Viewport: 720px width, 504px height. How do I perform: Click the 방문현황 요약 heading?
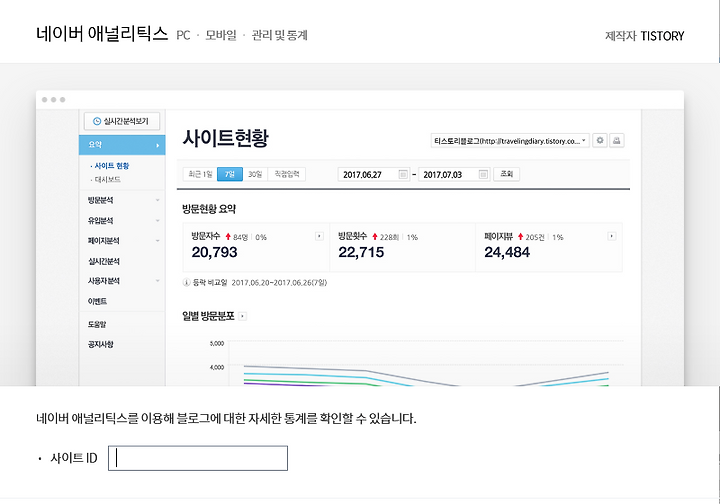coord(209,209)
